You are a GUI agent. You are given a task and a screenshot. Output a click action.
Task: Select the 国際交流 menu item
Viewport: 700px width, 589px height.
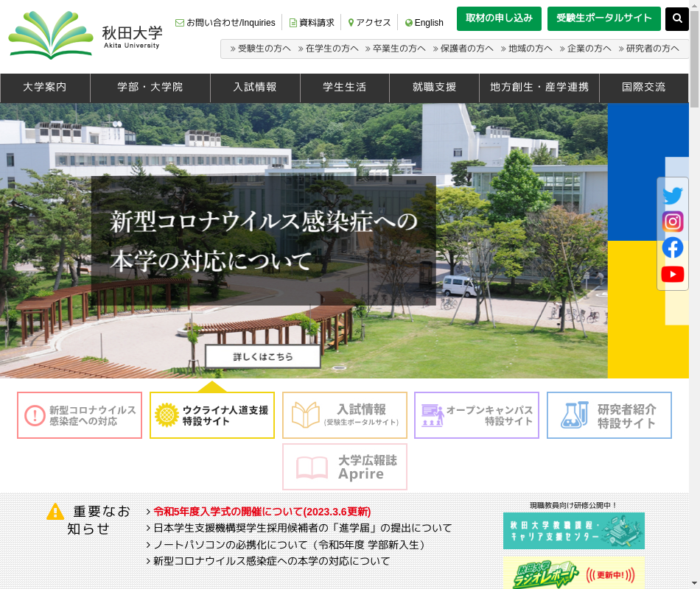click(643, 88)
